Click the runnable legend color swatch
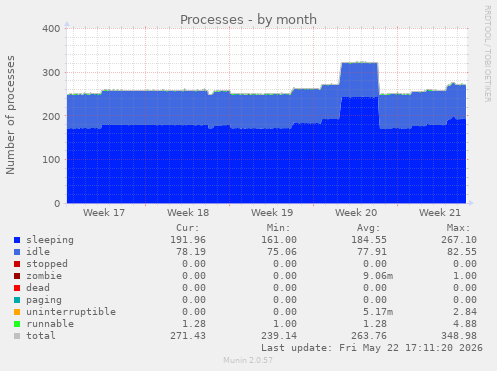This screenshot has width=497, height=371. pos(17,324)
